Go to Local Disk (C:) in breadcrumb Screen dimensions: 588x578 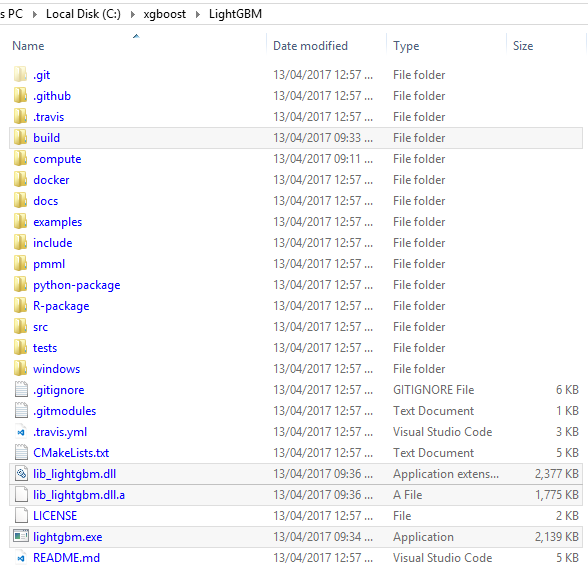click(83, 14)
